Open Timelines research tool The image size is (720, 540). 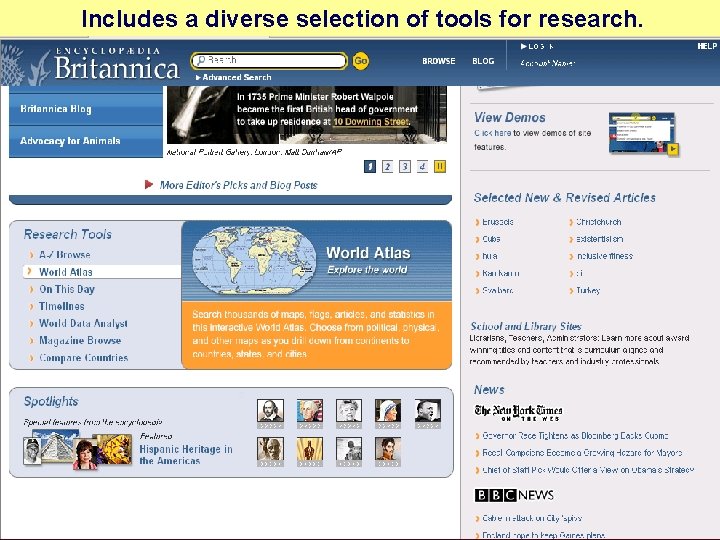click(62, 306)
